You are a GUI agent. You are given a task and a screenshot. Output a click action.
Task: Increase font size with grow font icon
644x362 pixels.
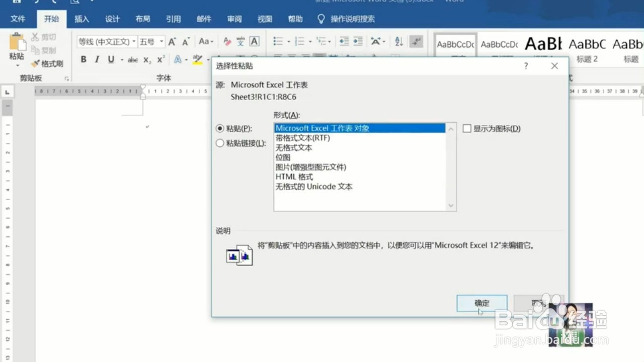[172, 42]
